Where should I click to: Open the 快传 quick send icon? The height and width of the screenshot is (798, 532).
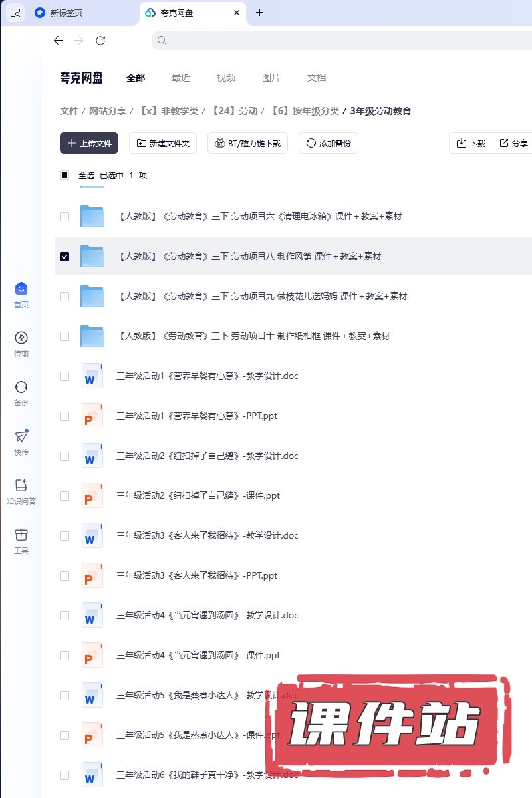click(21, 442)
